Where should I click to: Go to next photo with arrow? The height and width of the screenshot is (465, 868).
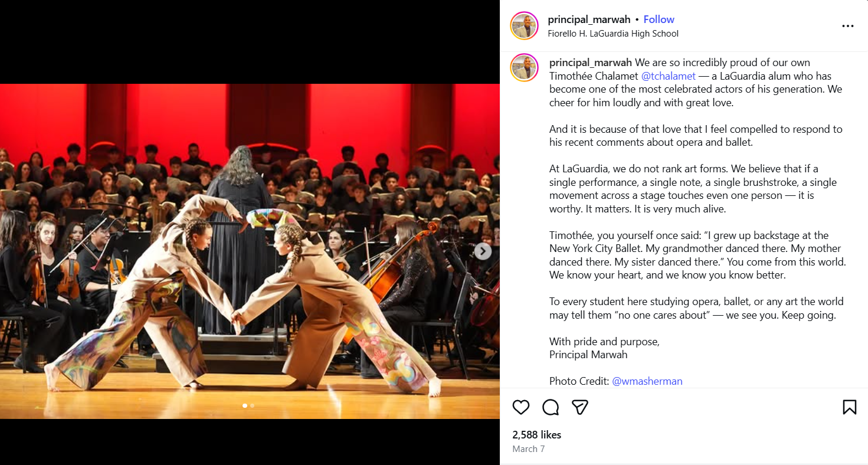(483, 251)
